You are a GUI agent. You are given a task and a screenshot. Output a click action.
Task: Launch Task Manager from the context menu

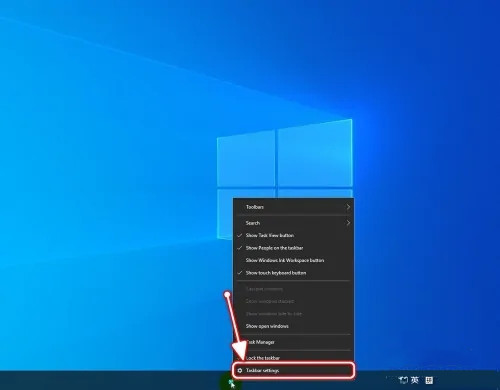point(293,342)
